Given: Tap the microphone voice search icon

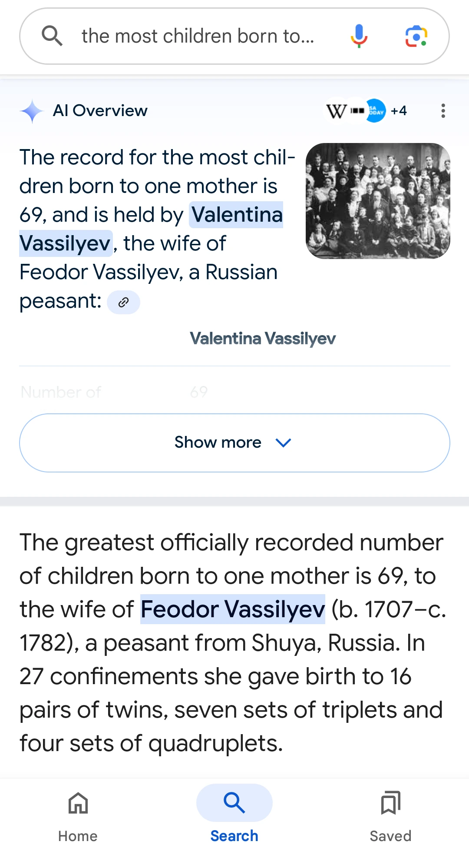Looking at the screenshot, I should coord(359,36).
